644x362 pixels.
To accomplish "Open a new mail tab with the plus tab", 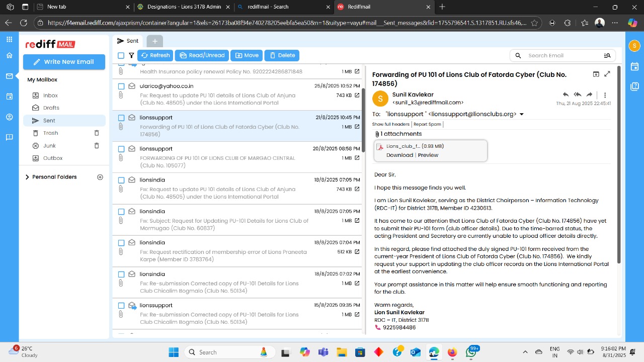I will 154,41.
